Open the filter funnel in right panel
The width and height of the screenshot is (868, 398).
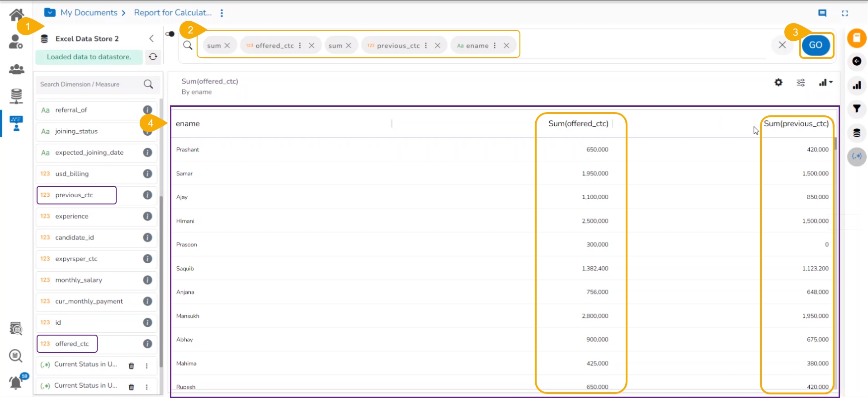856,109
